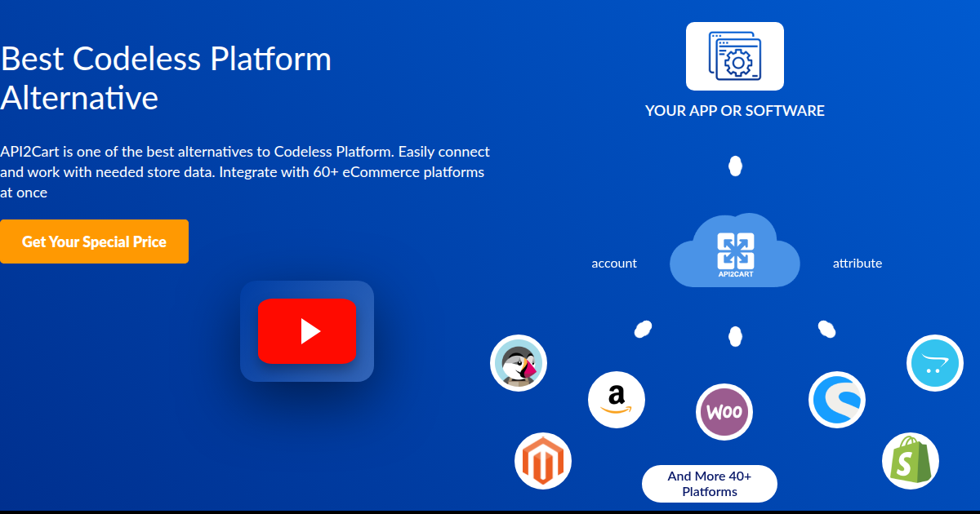Image resolution: width=980 pixels, height=514 pixels.
Task: Click the 'YOUR APP OR SOFTWARE' label
Action: 735,111
